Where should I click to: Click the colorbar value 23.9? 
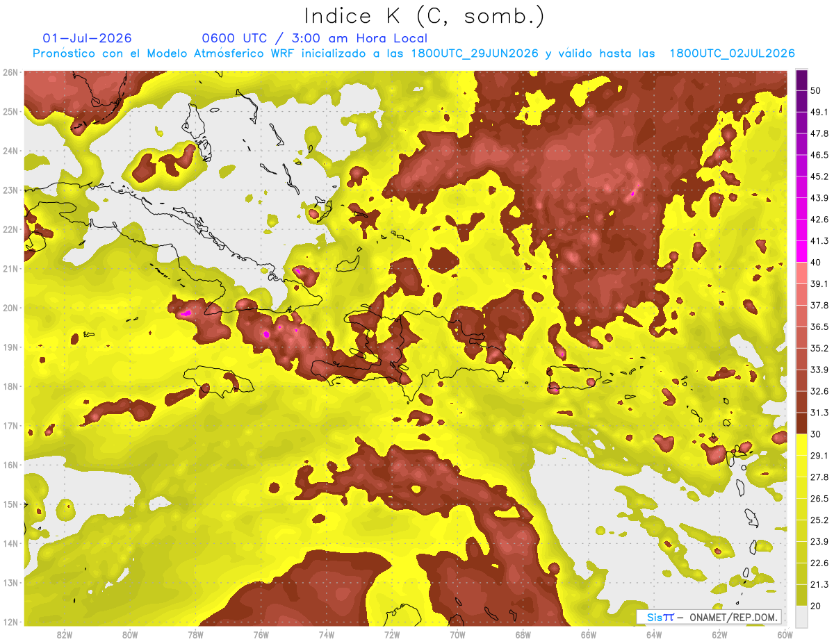819,542
